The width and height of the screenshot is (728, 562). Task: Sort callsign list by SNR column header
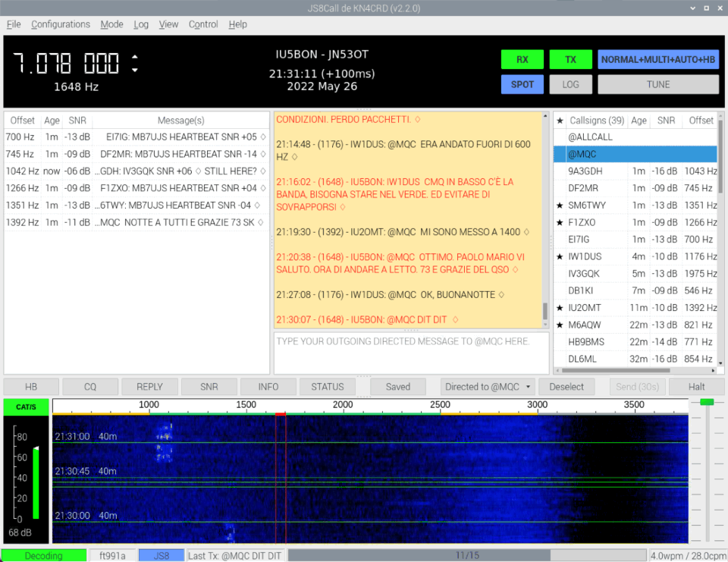(x=665, y=121)
